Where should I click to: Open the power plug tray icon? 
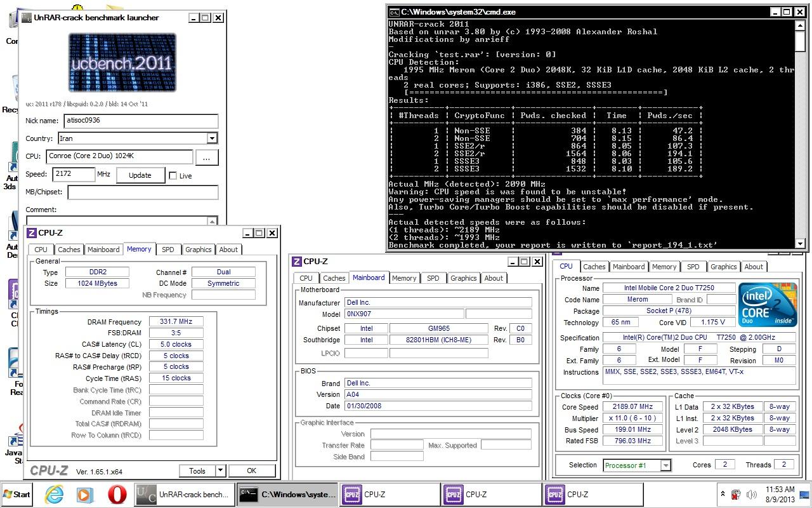pyautogui.click(x=737, y=494)
